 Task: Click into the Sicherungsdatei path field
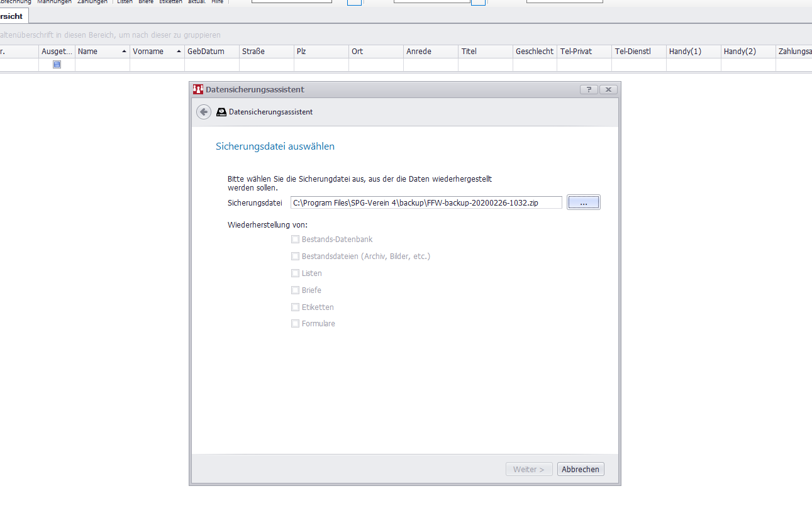point(426,202)
